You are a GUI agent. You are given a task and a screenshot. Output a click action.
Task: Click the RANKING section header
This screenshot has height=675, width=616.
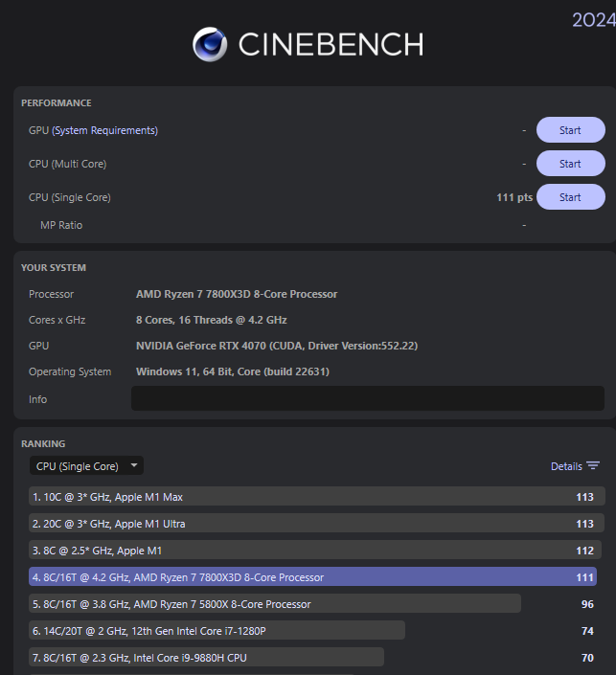coord(43,444)
